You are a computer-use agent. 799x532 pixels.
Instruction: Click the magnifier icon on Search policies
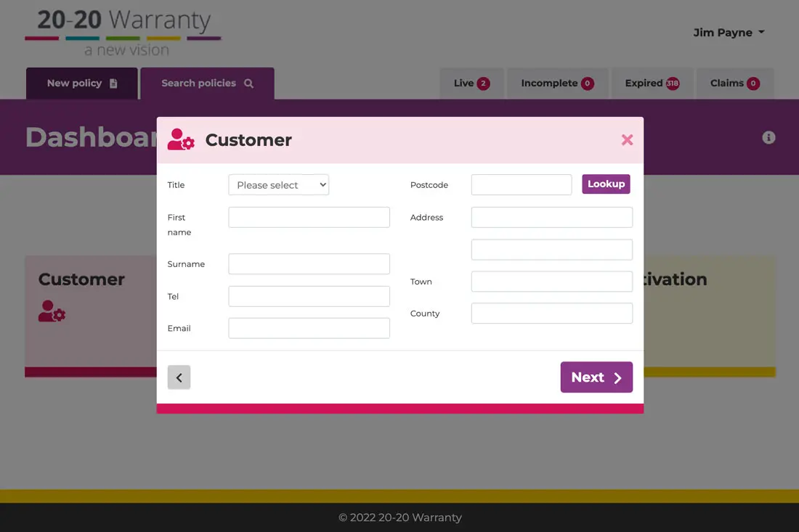coord(248,83)
